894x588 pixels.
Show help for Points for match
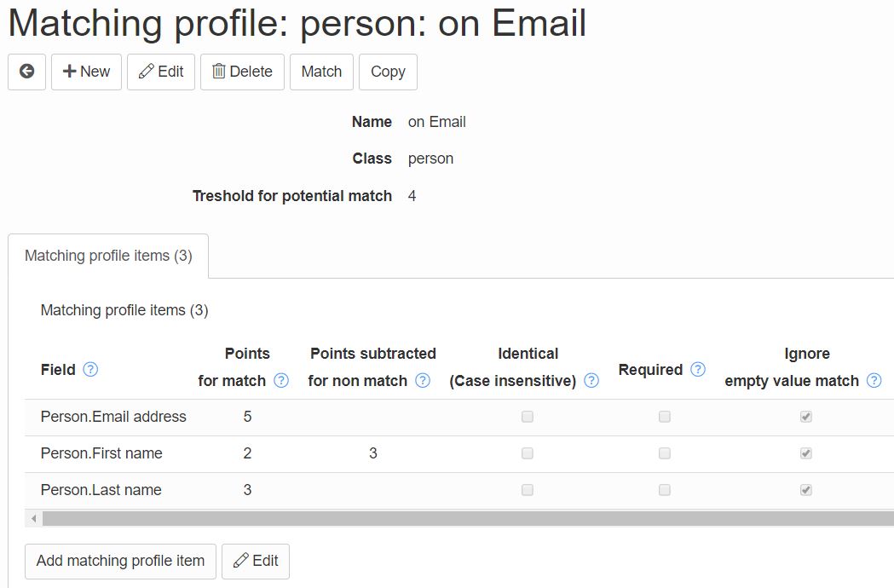tap(281, 380)
